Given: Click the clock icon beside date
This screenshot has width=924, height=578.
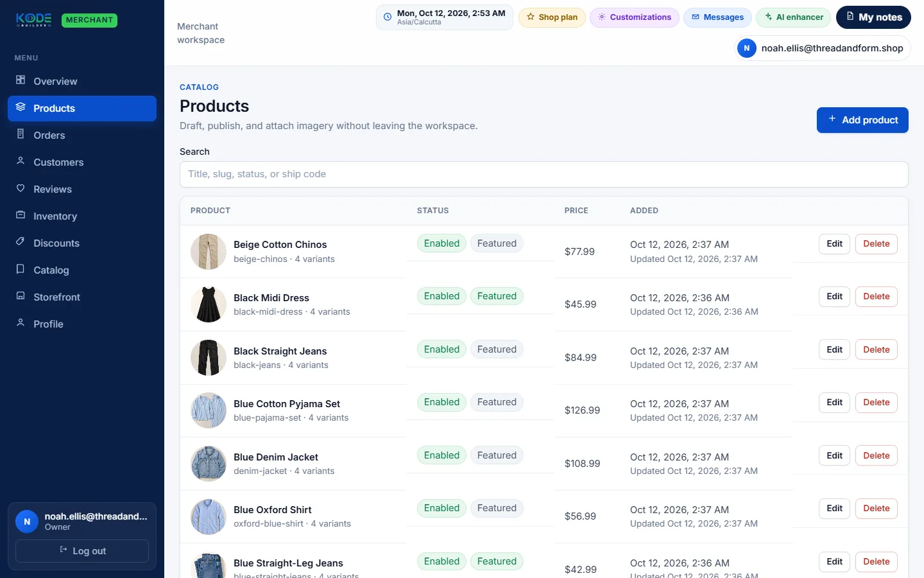Looking at the screenshot, I should point(388,17).
